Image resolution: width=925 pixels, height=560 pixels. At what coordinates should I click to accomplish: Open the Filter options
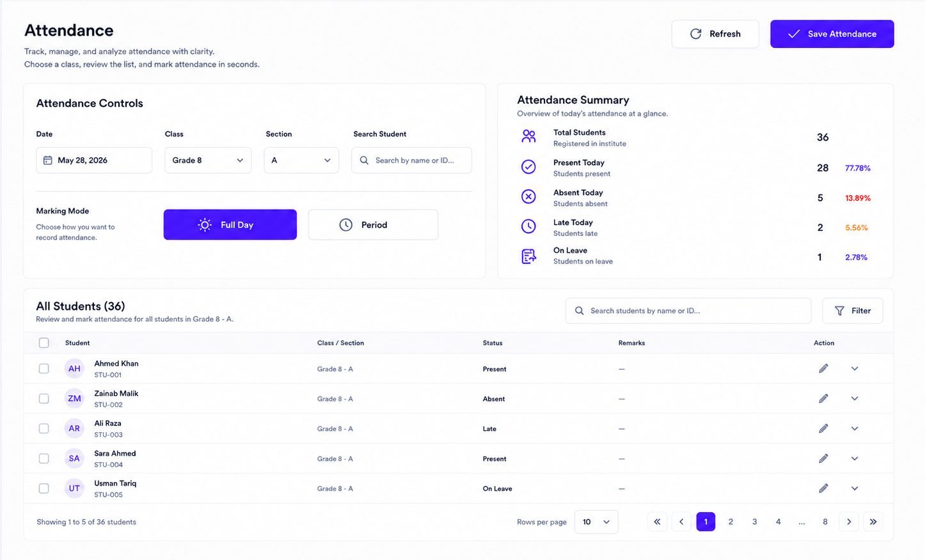[x=853, y=311]
